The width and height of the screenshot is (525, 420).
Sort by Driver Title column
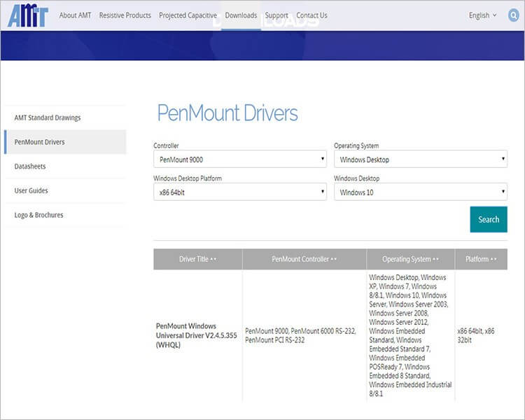pyautogui.click(x=197, y=259)
